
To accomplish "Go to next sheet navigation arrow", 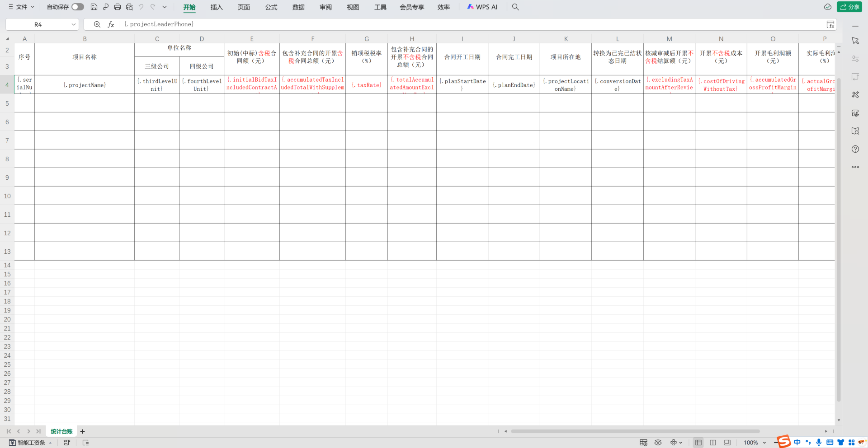I will (28, 431).
